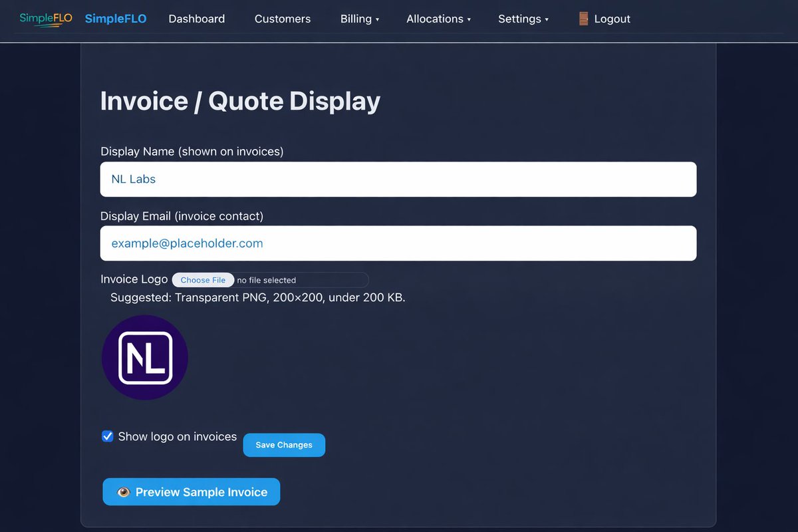Click the Logout link
The height and width of the screenshot is (532, 798).
[604, 19]
